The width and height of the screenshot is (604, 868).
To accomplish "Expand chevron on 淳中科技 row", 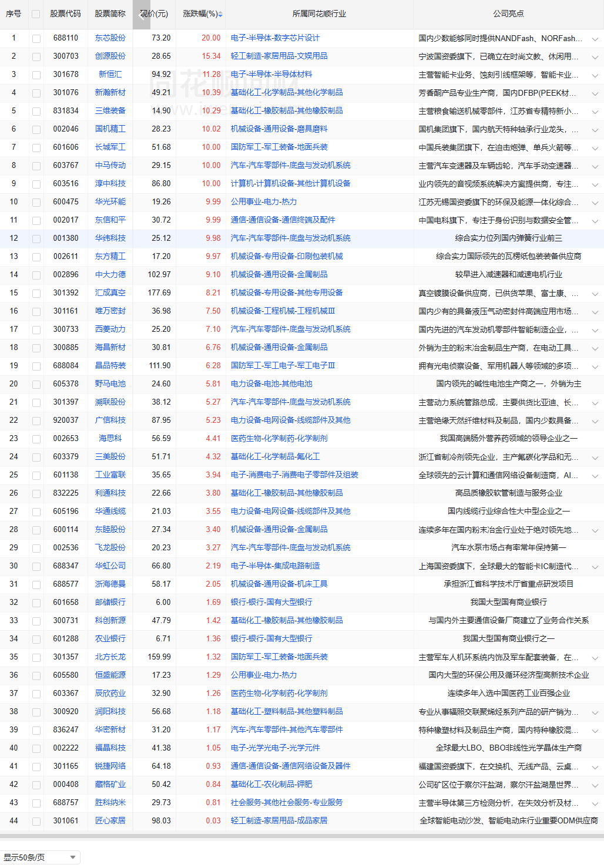I will pyautogui.click(x=595, y=185).
